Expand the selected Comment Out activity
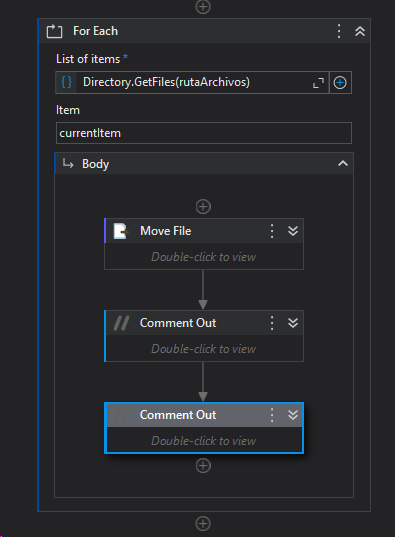The width and height of the screenshot is (395, 537). pos(293,415)
